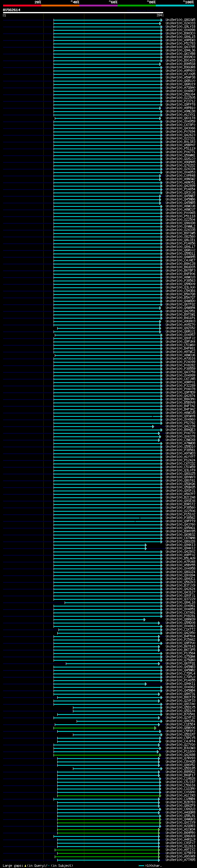Click the UniRef100_Q6X1T8 entry
This screenshot has height=868, width=197.
point(180,118)
